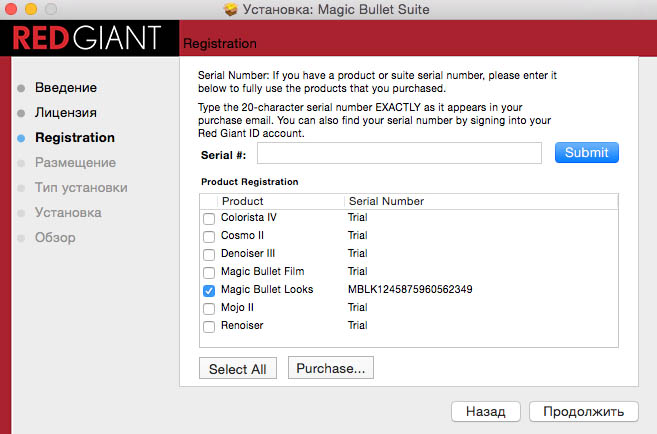Click the Установка step in sidebar
Viewport: 657px width, 434px height.
click(68, 213)
